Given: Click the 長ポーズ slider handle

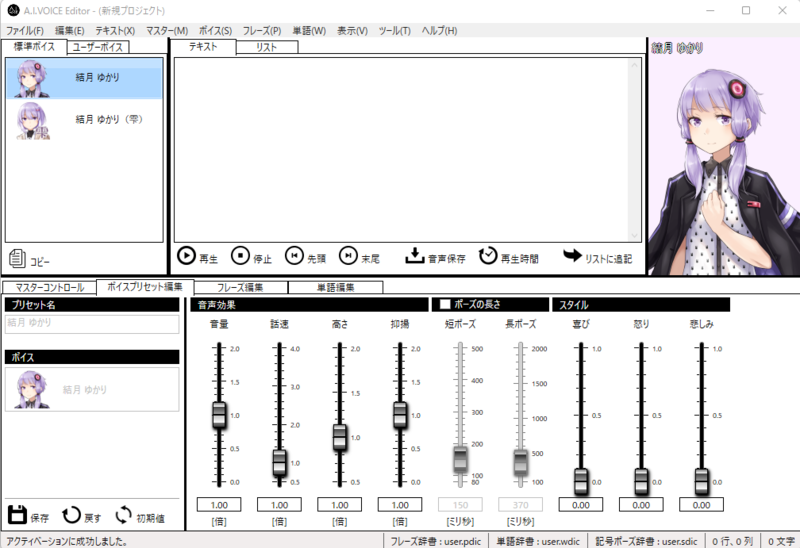Looking at the screenshot, I should pyautogui.click(x=520, y=462).
